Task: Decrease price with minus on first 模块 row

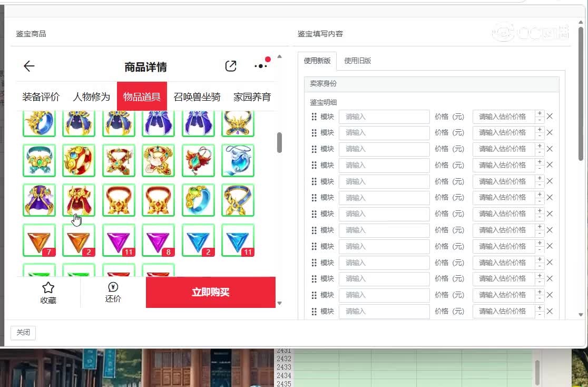Action: (539, 120)
